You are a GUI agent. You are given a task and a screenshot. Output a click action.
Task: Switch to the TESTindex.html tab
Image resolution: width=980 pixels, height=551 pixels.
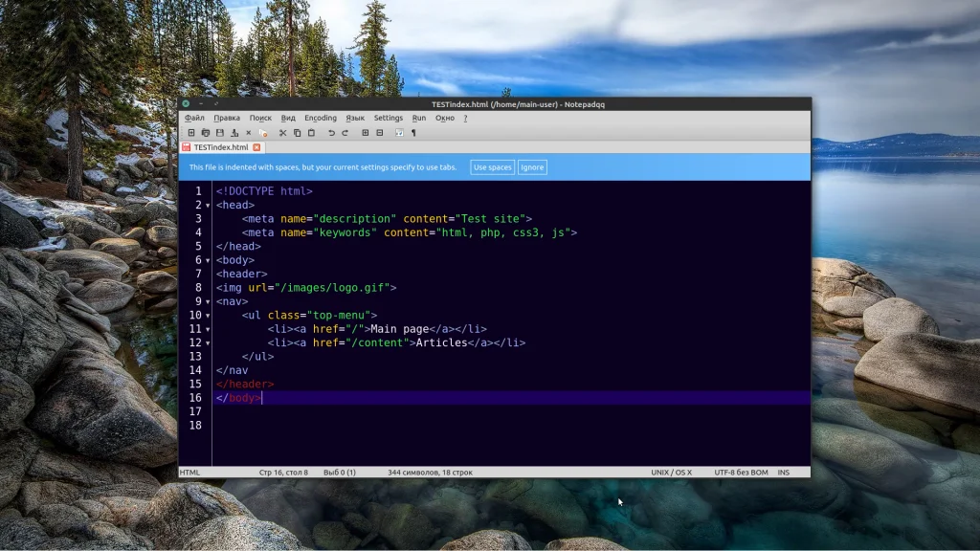point(221,147)
